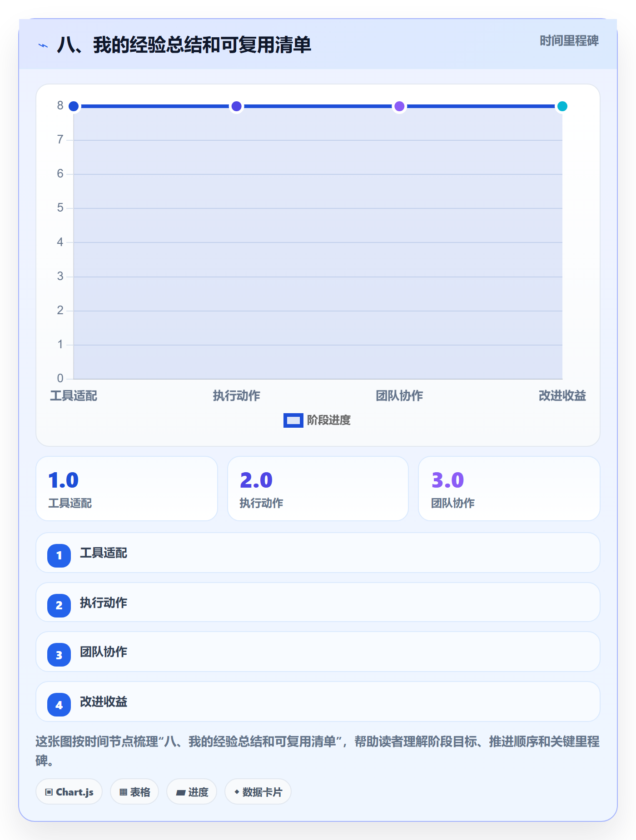Screen dimensions: 636x840
Task: Click the x-axis label 执行动作 under the chart
Action: [236, 396]
